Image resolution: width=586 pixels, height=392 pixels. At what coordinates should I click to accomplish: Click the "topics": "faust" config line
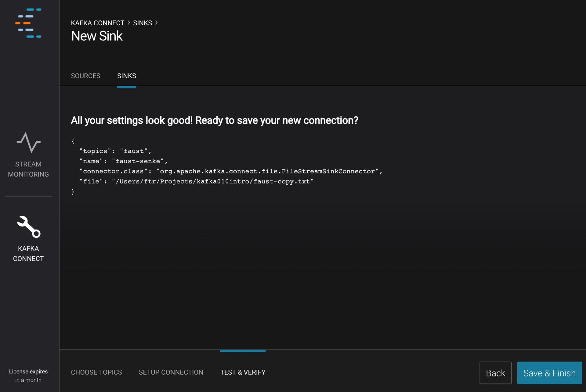pos(115,151)
